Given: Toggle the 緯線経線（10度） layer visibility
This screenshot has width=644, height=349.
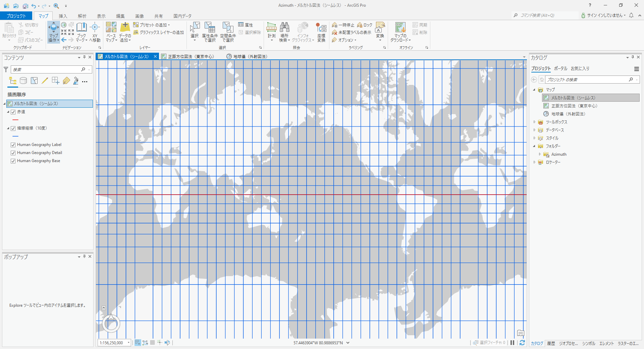Looking at the screenshot, I should pos(13,128).
